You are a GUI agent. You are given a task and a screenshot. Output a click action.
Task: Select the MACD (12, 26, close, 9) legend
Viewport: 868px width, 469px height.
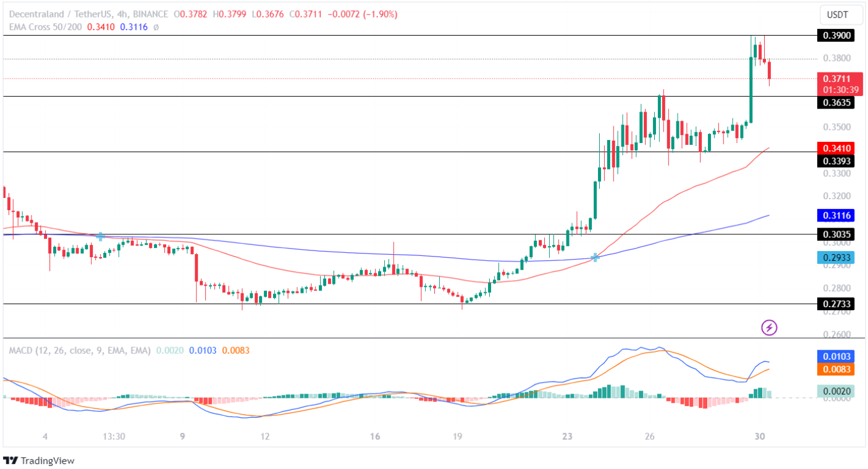79,350
